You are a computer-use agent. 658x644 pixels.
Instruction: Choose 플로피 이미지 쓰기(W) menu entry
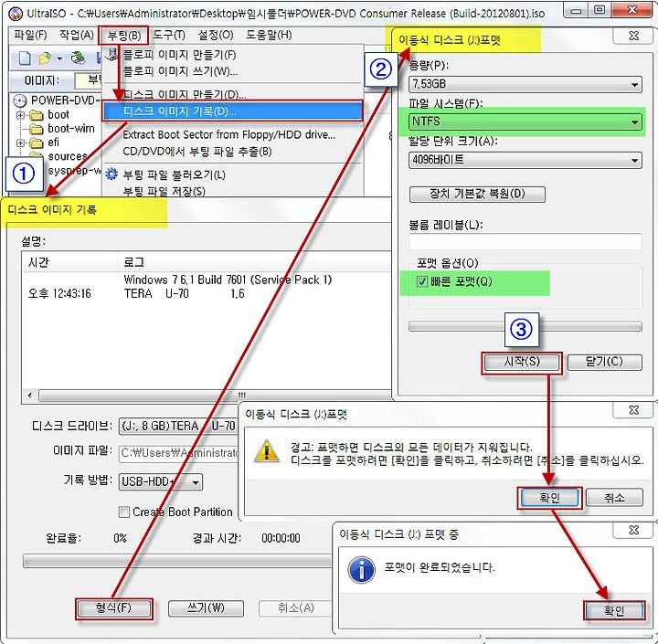pyautogui.click(x=180, y=71)
